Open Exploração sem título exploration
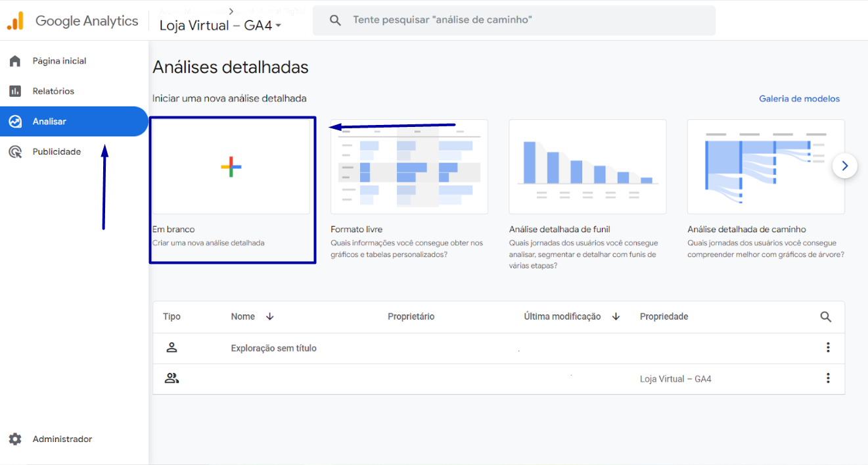This screenshot has width=868, height=465. (x=274, y=348)
